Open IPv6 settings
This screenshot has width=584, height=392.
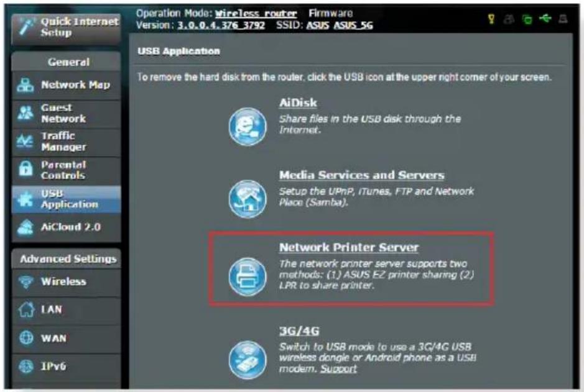67,367
